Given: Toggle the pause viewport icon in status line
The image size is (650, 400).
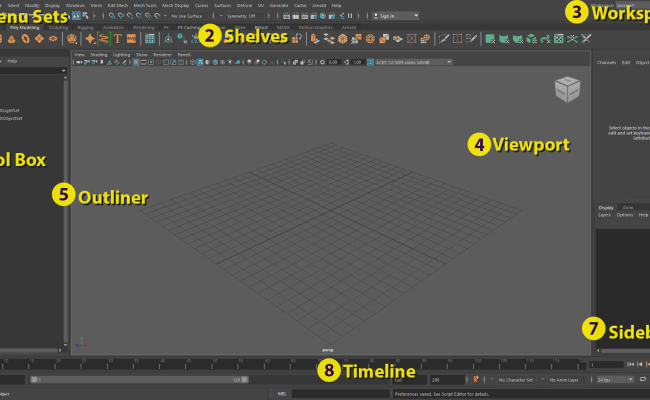Looking at the screenshot, I should (x=350, y=16).
